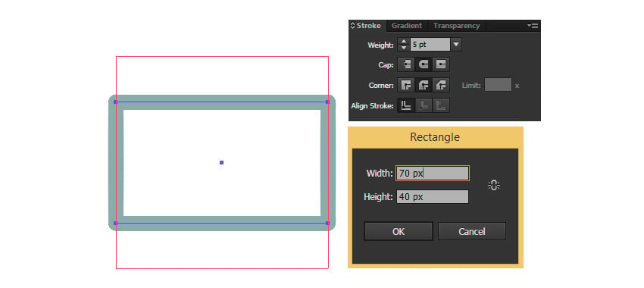The width and height of the screenshot is (644, 288).
Task: Cancel the Rectangle dialog
Action: click(x=471, y=231)
